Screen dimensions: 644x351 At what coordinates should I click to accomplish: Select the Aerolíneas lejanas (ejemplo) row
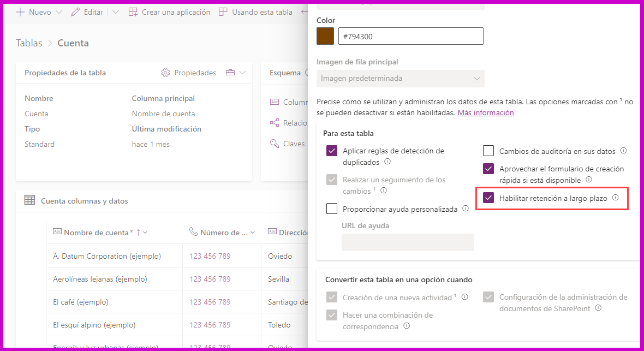pyautogui.click(x=100, y=279)
